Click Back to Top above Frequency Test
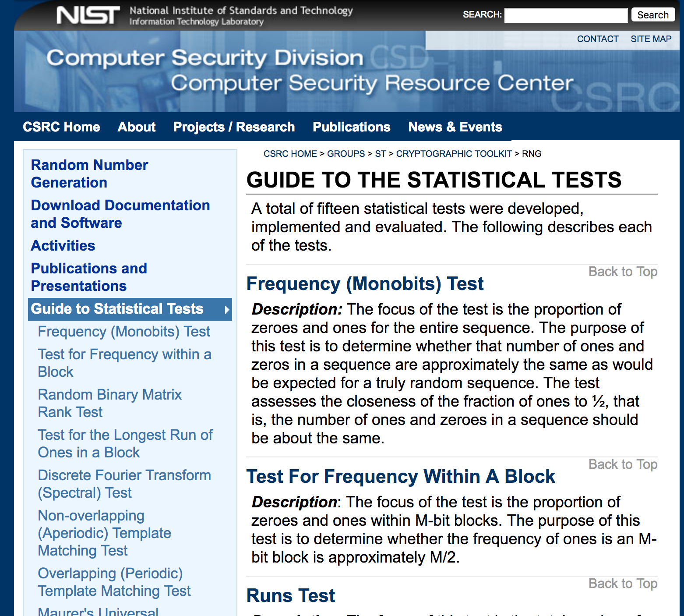 623,272
